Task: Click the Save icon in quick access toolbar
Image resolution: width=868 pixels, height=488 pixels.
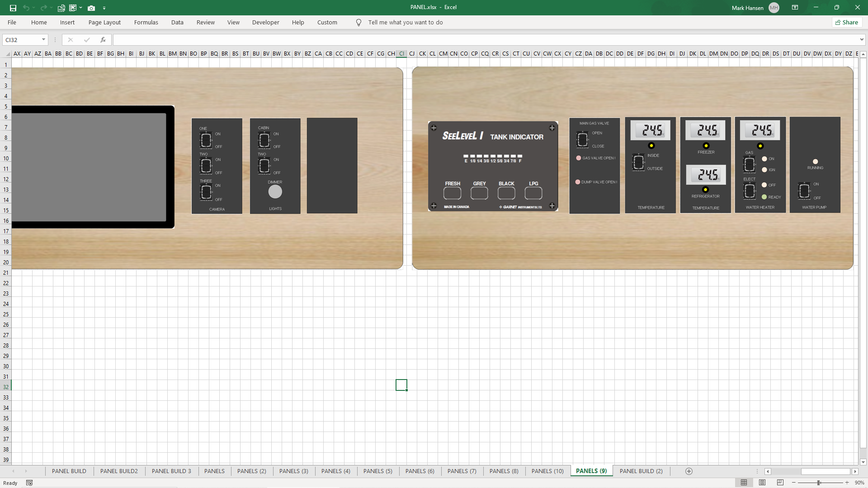Action: (13, 8)
